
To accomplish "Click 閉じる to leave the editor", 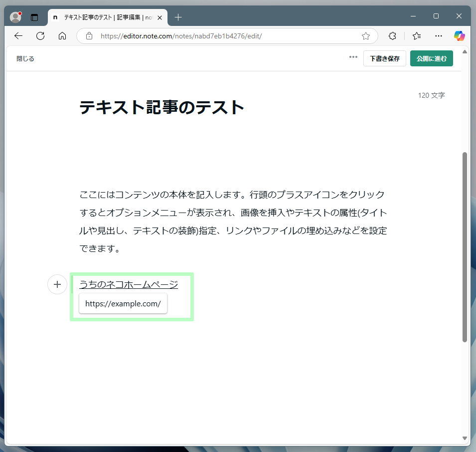I will [25, 59].
